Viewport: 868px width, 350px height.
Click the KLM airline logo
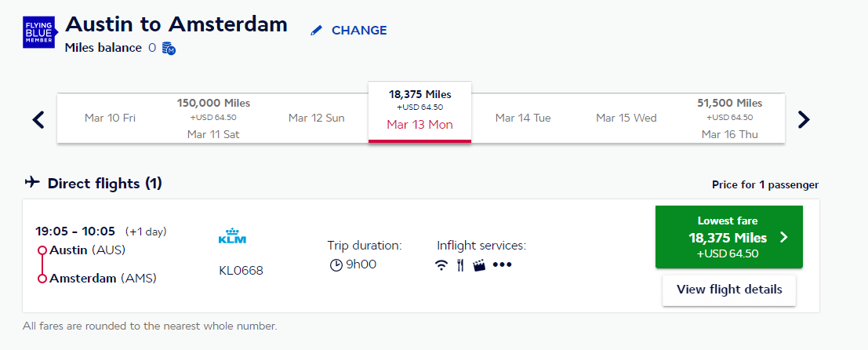pos(232,236)
